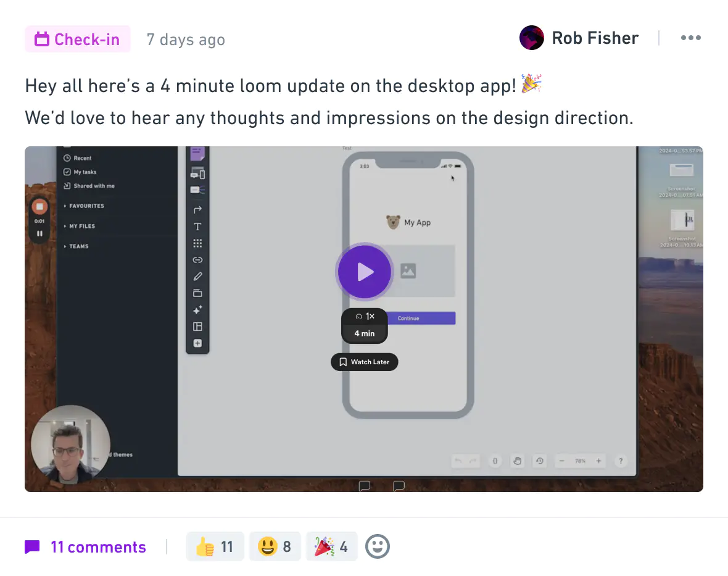Open the 11 comments link
Viewport: 728px width, 576px height.
click(x=98, y=547)
